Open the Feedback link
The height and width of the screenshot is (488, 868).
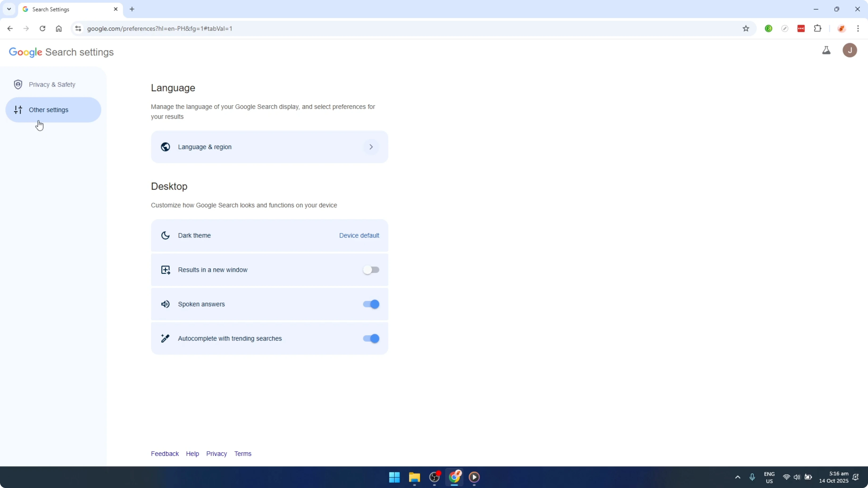[x=165, y=454]
